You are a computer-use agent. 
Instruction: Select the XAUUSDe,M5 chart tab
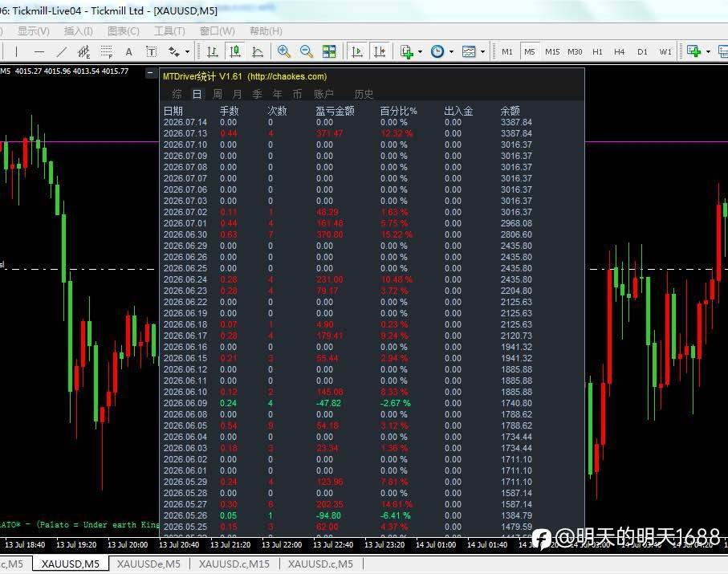point(148,564)
